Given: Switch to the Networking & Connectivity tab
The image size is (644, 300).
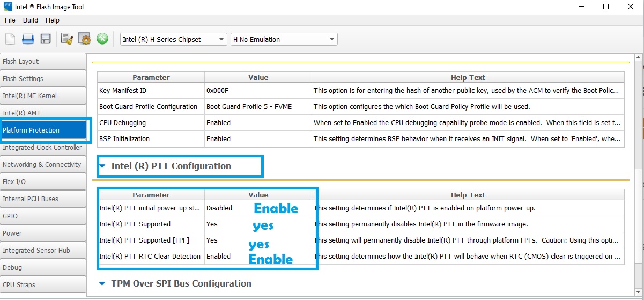Looking at the screenshot, I should 43,164.
